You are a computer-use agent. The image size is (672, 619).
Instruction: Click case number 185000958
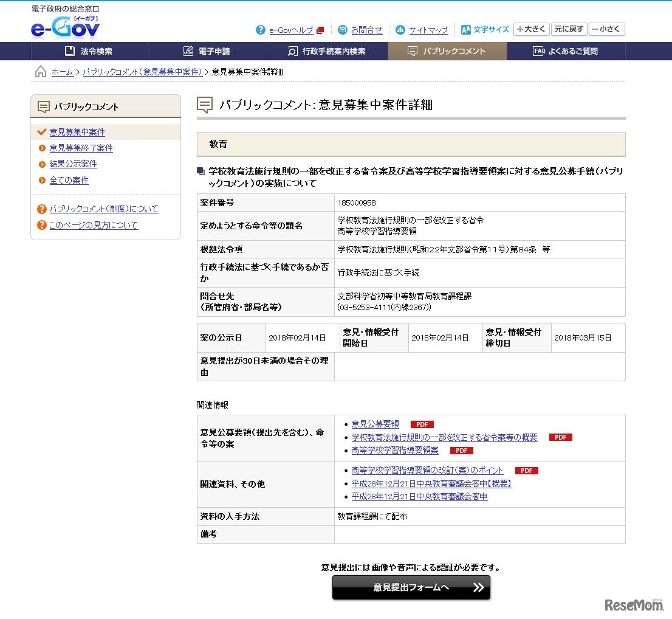357,203
